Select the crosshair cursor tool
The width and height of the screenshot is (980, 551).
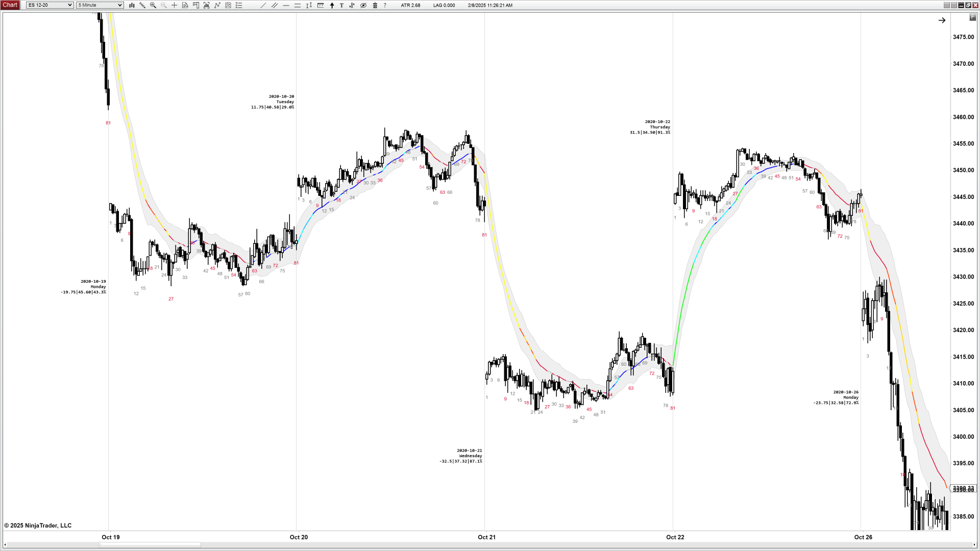coord(174,5)
